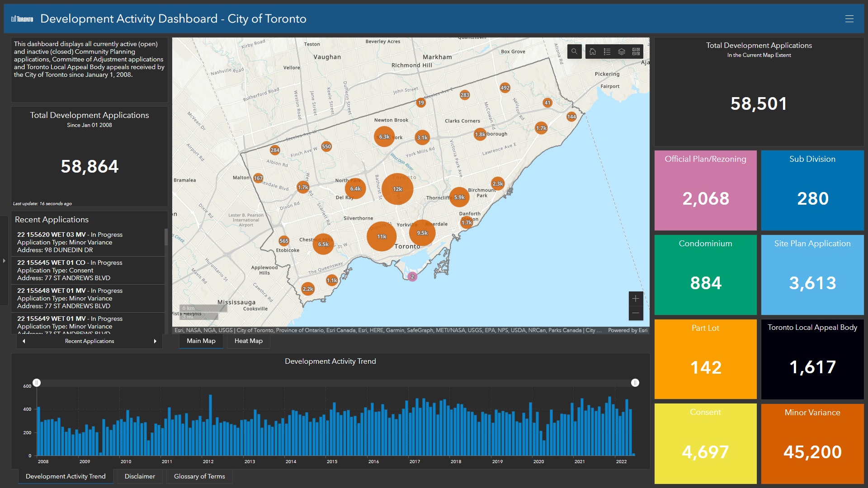The image size is (868, 488).
Task: Click the Condominium category tile
Action: (x=705, y=275)
